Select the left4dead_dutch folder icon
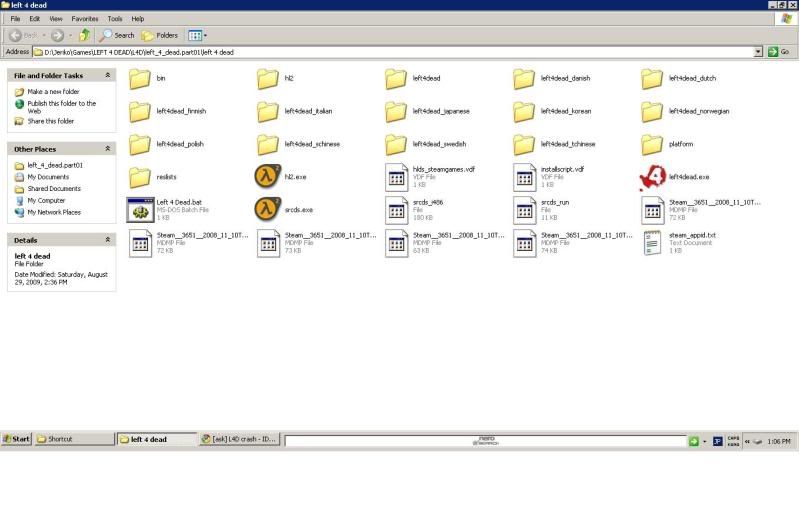Viewport: 799px width, 526px height. [652, 79]
